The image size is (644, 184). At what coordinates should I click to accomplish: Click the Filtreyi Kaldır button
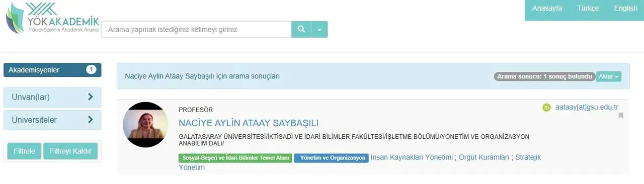pos(70,151)
